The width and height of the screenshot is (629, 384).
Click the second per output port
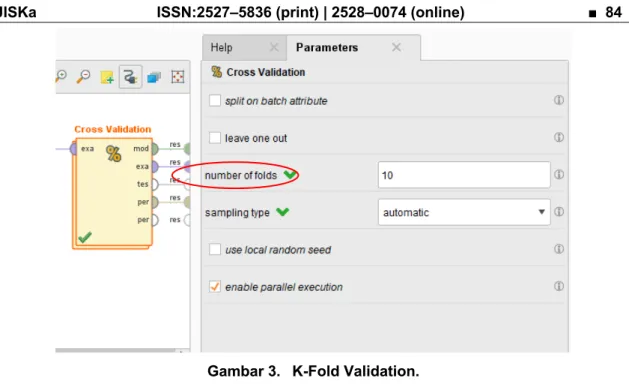point(155,220)
